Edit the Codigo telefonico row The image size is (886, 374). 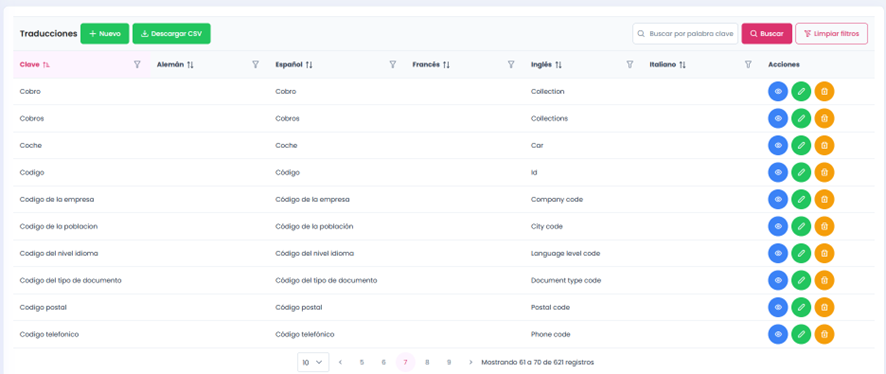pyautogui.click(x=801, y=334)
